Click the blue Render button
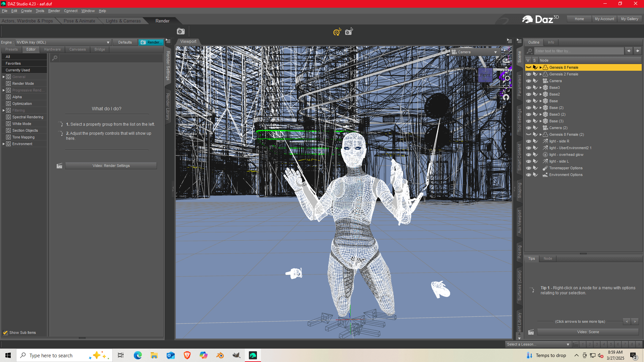 [x=151, y=42]
